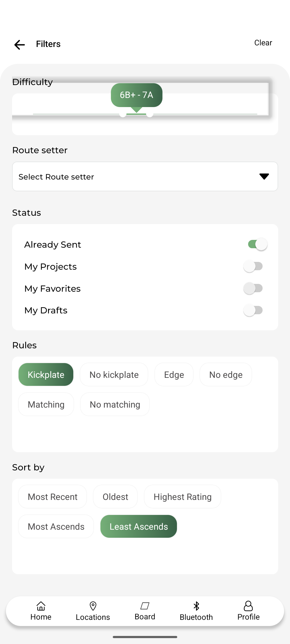Viewport: 290px width, 644px height.
Task: Select the No matching rule
Action: tap(115, 404)
